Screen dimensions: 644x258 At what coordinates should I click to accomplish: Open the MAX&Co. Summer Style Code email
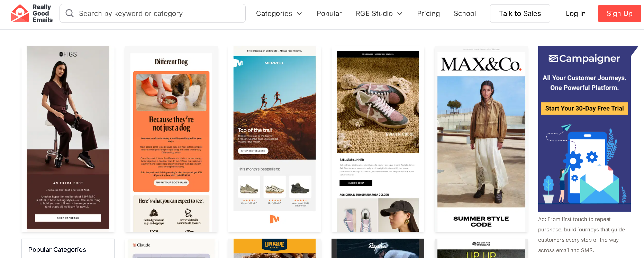click(x=481, y=139)
